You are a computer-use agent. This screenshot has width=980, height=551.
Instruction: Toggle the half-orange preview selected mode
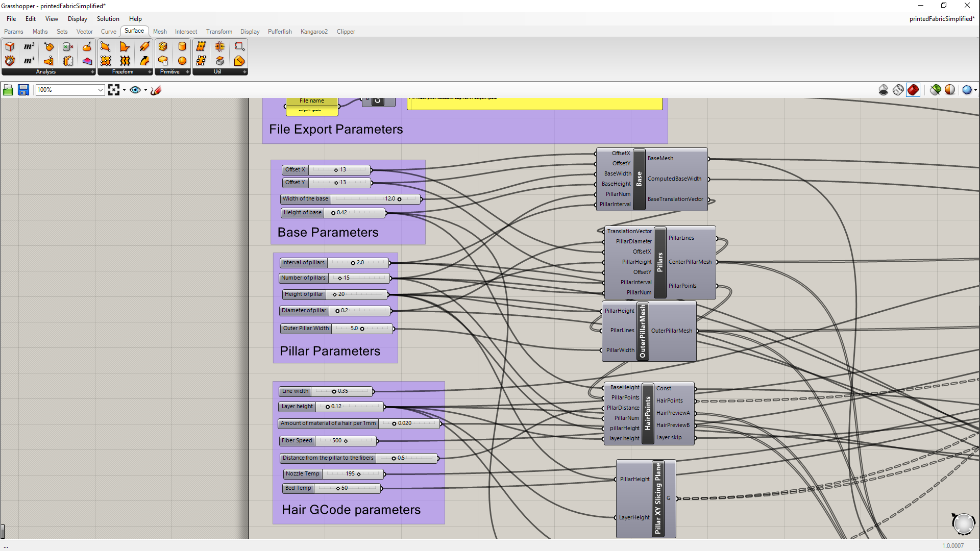[949, 90]
